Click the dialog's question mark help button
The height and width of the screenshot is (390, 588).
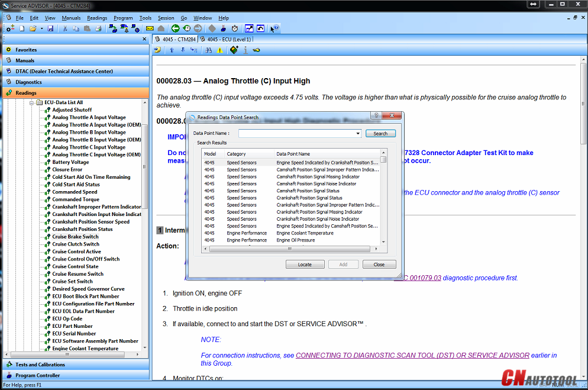click(x=376, y=115)
